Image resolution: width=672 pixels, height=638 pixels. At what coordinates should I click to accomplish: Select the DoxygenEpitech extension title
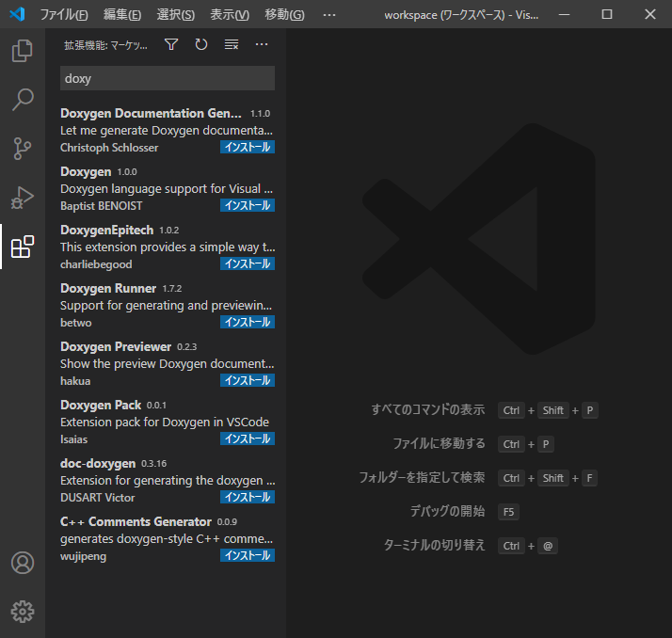click(106, 230)
